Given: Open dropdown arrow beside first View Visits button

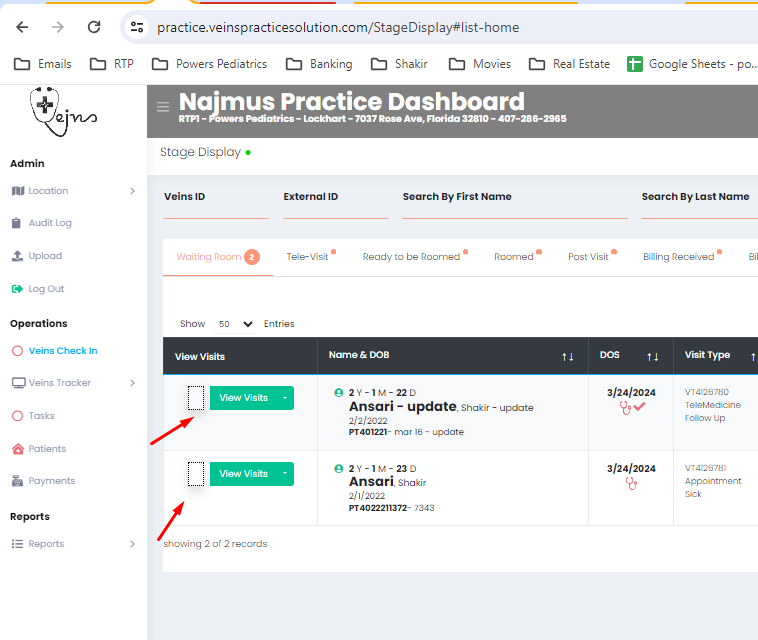Looking at the screenshot, I should tap(285, 398).
